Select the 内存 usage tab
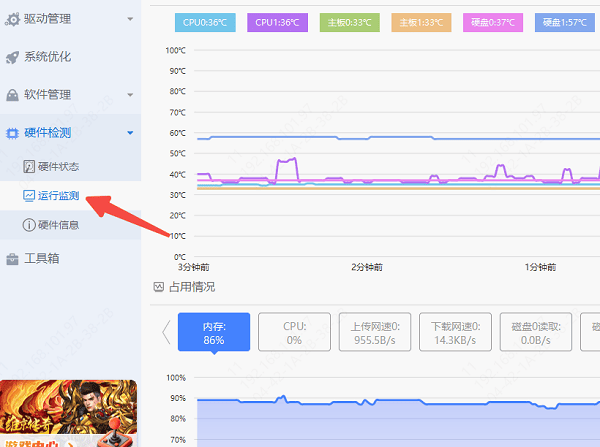600x447 pixels. tap(213, 332)
